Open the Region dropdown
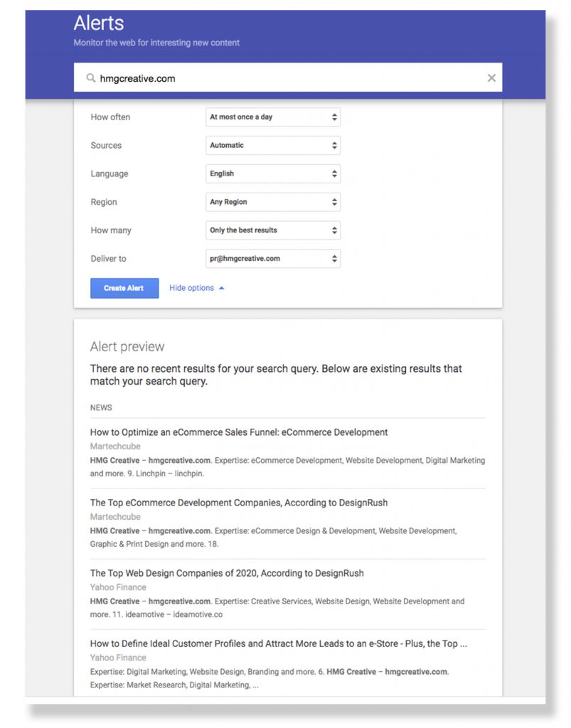Screen dimensions: 571x728 (x=273, y=202)
